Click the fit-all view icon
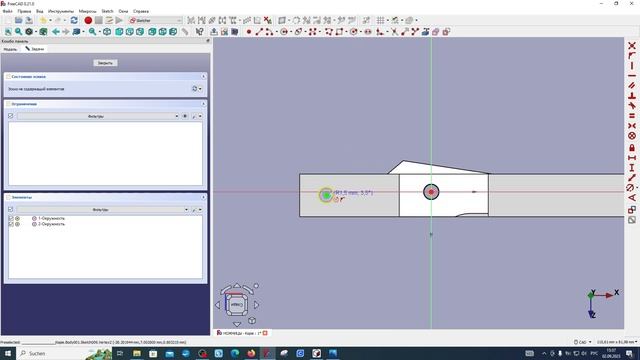640x360 pixels. click(8, 31)
